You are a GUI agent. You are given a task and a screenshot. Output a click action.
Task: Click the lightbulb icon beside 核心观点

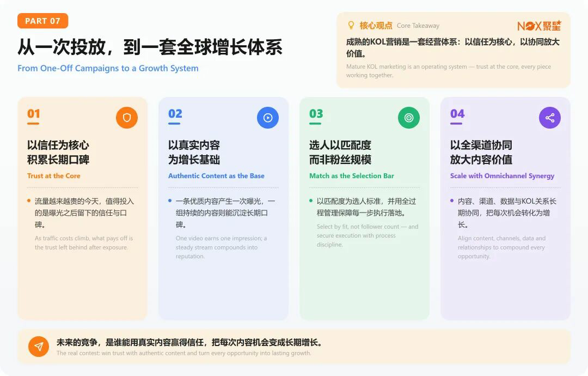coord(351,25)
